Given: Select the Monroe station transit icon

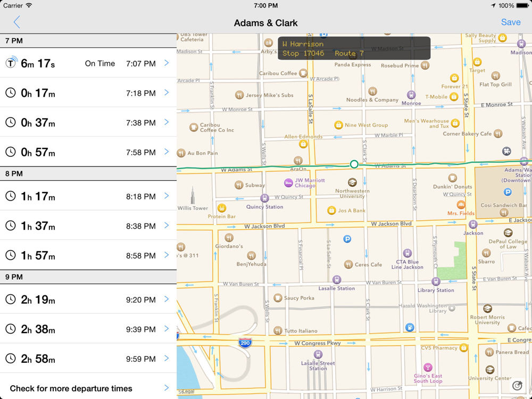Looking at the screenshot, I should click(411, 95).
